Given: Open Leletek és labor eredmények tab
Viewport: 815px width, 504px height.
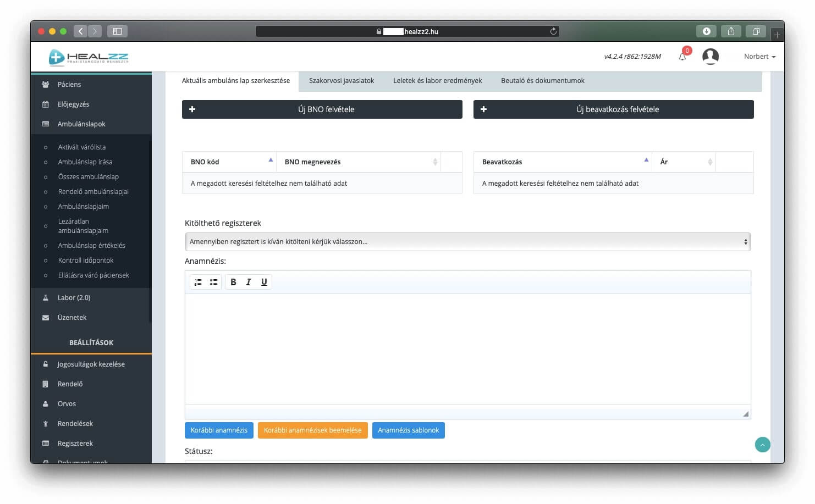Looking at the screenshot, I should pyautogui.click(x=437, y=81).
